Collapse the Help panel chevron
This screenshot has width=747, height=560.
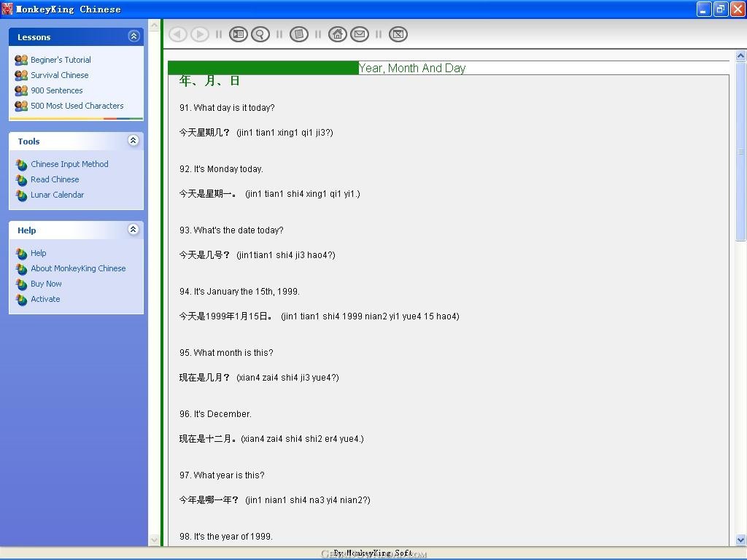pyautogui.click(x=133, y=230)
